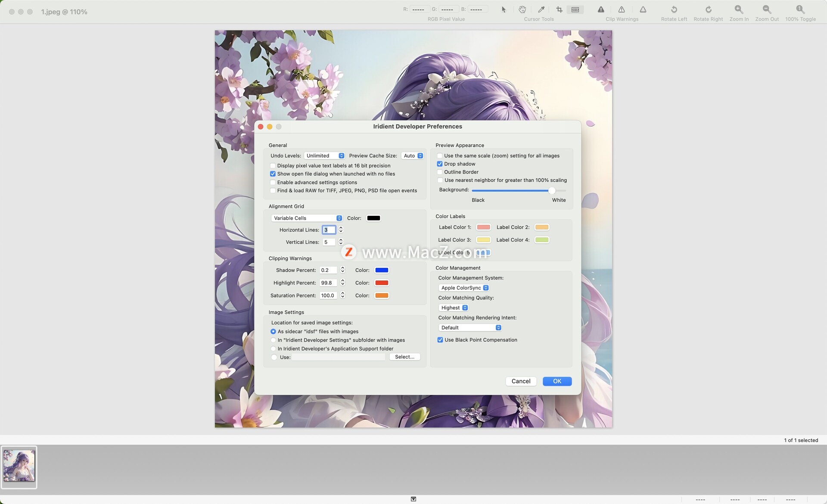Click the Select... location button
Screen dimensions: 827x504
(404, 357)
